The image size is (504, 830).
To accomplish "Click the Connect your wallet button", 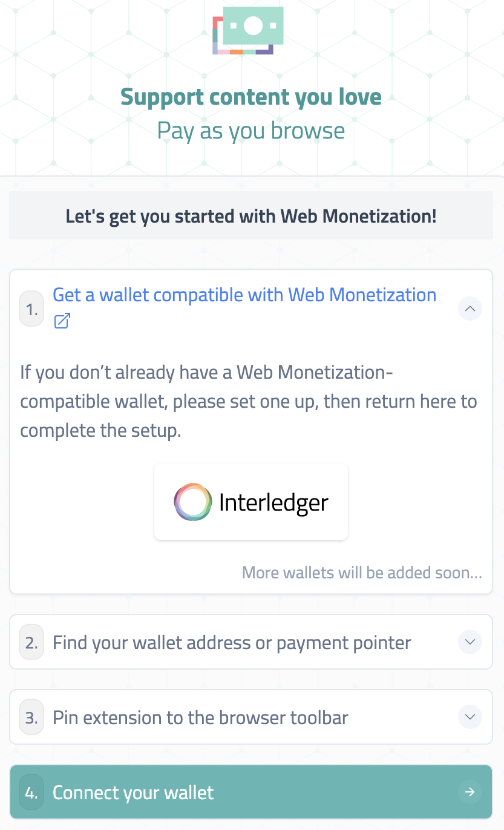I will coord(251,792).
